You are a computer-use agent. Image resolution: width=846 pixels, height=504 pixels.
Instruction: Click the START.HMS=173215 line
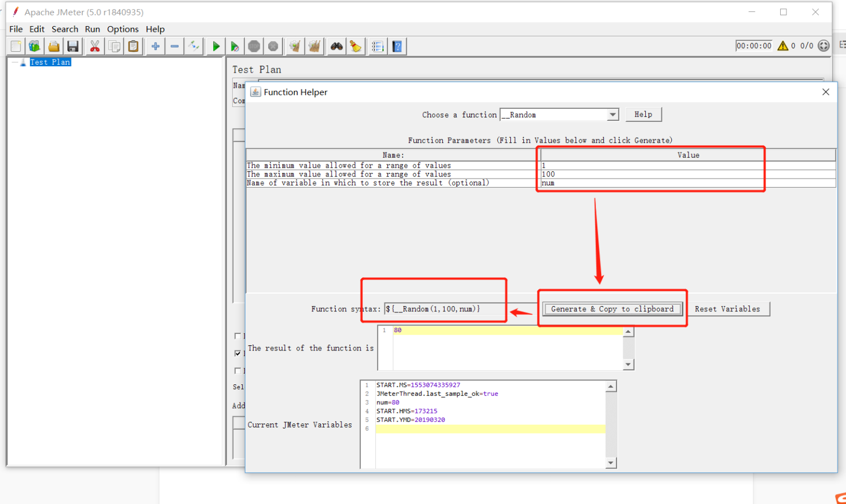click(x=407, y=411)
